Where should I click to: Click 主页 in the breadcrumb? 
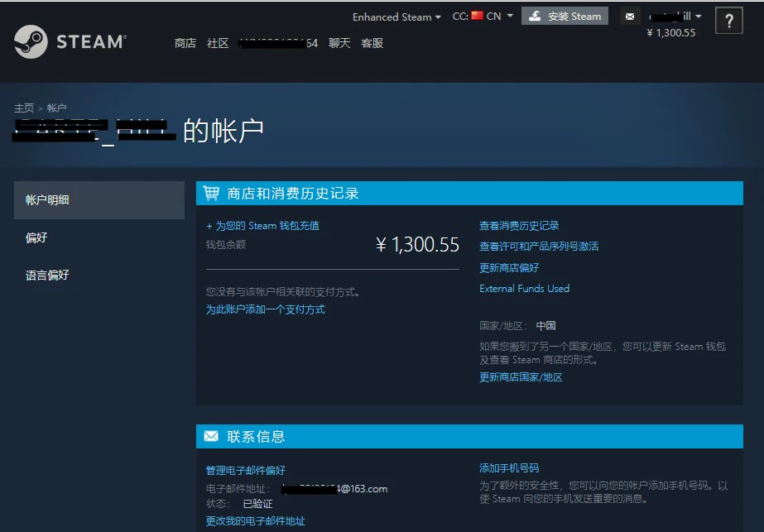pyautogui.click(x=24, y=108)
